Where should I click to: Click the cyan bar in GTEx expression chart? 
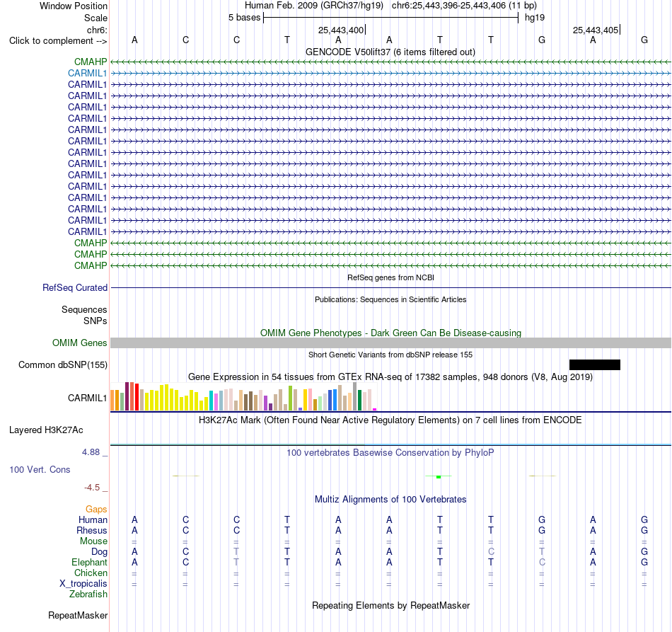(211, 401)
